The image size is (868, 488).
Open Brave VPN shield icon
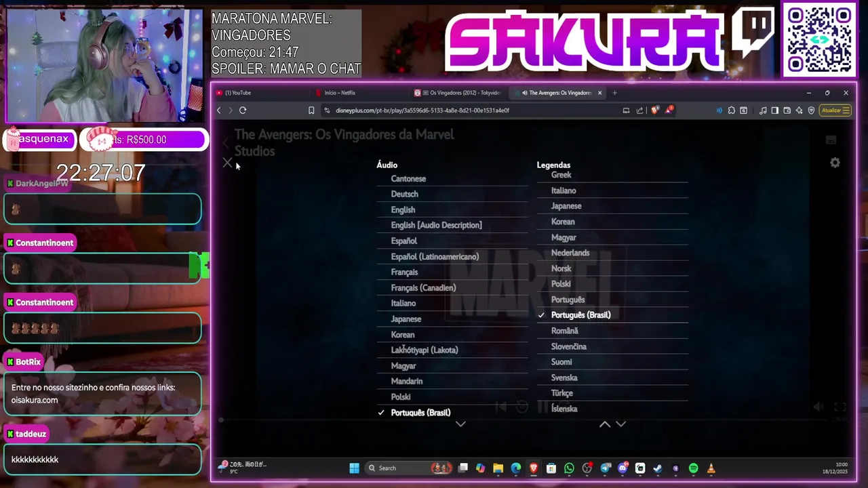[811, 110]
